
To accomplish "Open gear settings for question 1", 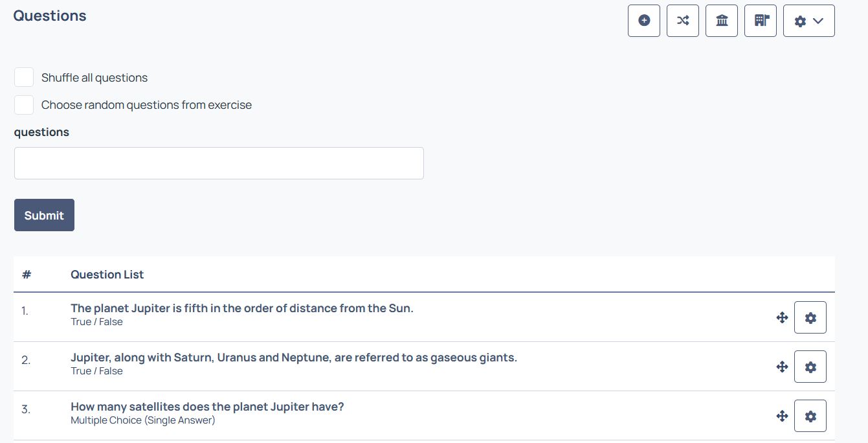I will click(x=810, y=317).
